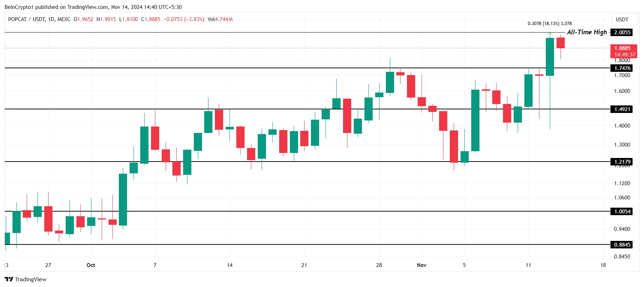Click the POPCAT / USDT symbol title
The width and height of the screenshot is (644, 287).
(39, 19)
